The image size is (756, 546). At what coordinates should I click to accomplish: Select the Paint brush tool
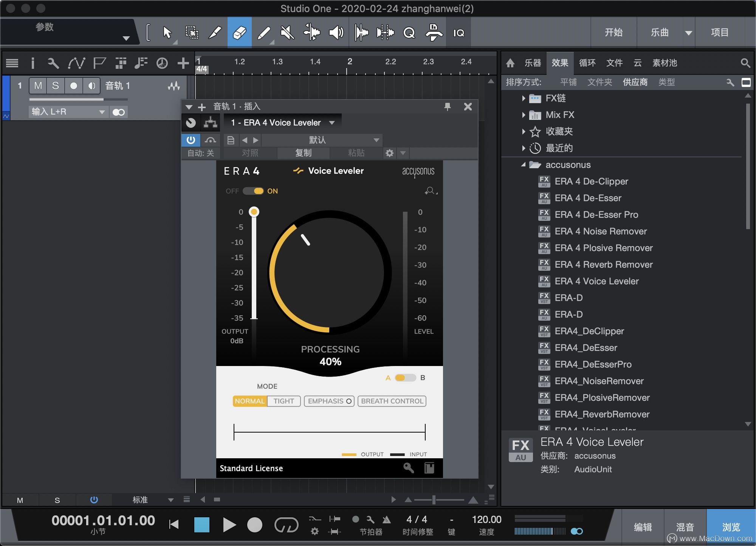coord(263,33)
